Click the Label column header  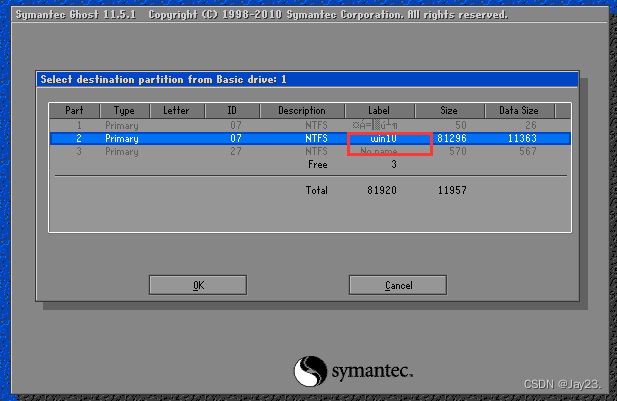pyautogui.click(x=379, y=111)
